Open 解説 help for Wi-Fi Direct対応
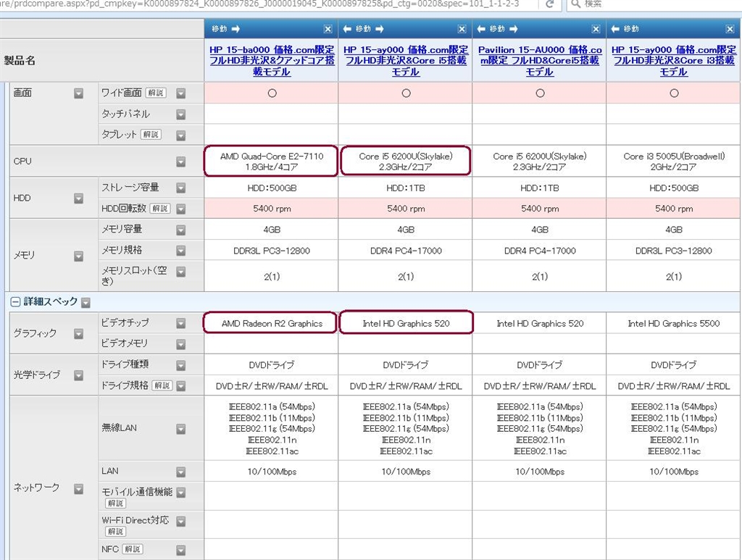Viewport: 742px width, 560px height. (115, 531)
